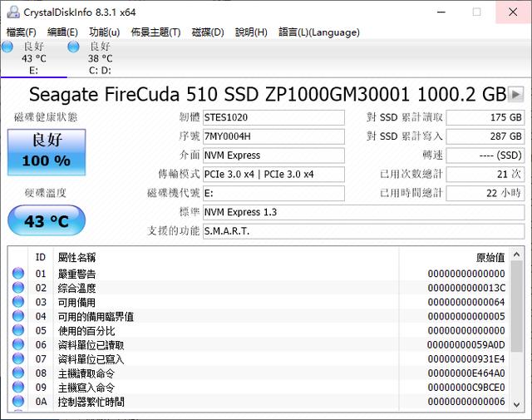Click the 43 °C temperature button
Image resolution: width=532 pixels, height=420 pixels.
47,220
